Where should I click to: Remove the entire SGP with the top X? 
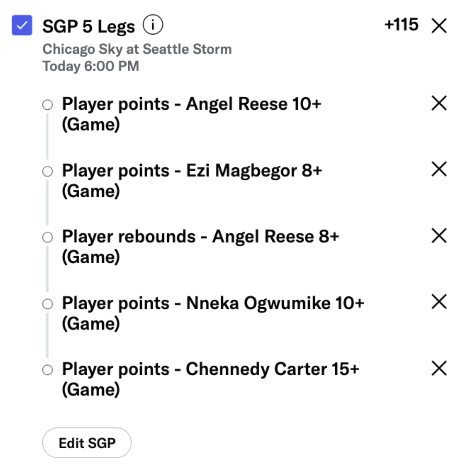439,25
